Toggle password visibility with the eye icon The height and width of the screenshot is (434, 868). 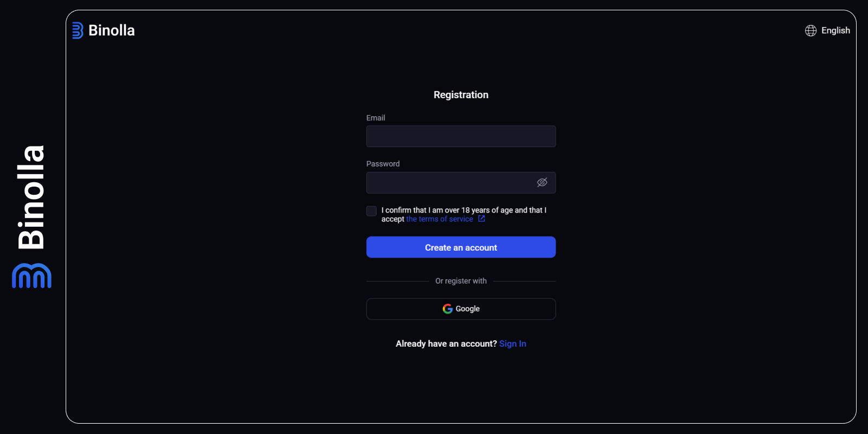click(542, 182)
